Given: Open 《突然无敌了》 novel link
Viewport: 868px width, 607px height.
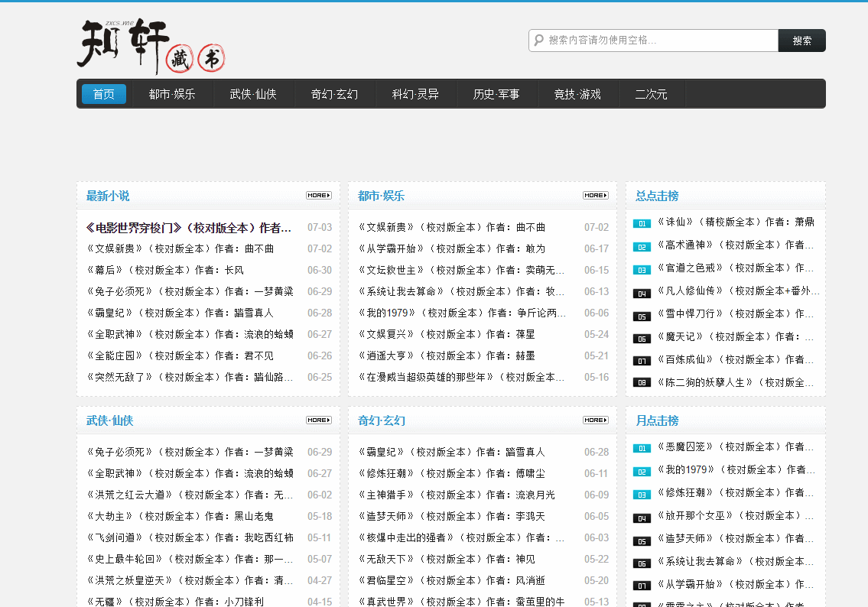Looking at the screenshot, I should pos(190,378).
